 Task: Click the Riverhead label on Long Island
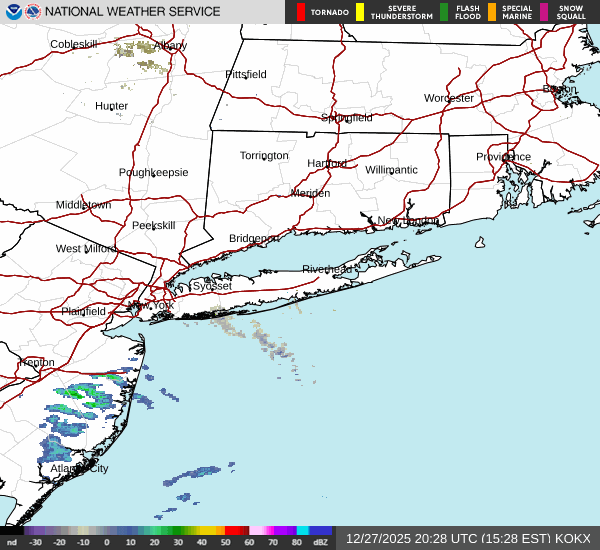(327, 269)
